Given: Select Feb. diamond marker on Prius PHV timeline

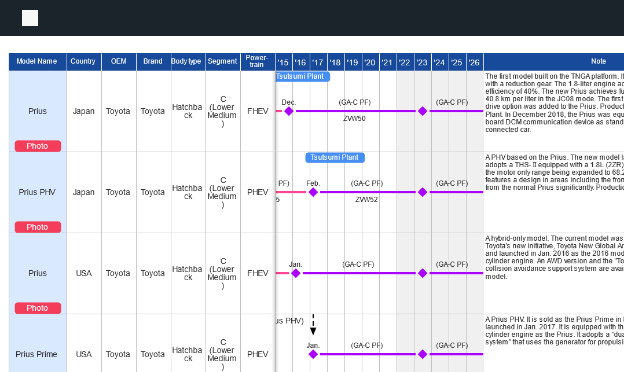Looking at the screenshot, I should pyautogui.click(x=313, y=192).
